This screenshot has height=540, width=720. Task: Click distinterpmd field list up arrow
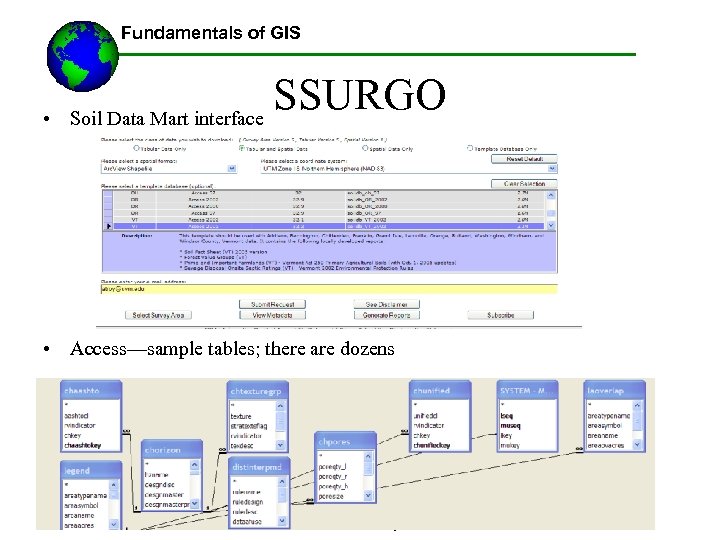pos(282,482)
